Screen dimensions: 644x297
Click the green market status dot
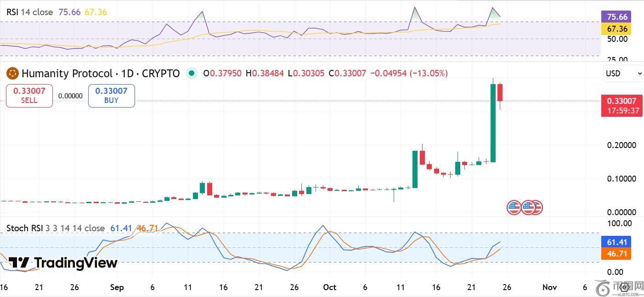(191, 74)
